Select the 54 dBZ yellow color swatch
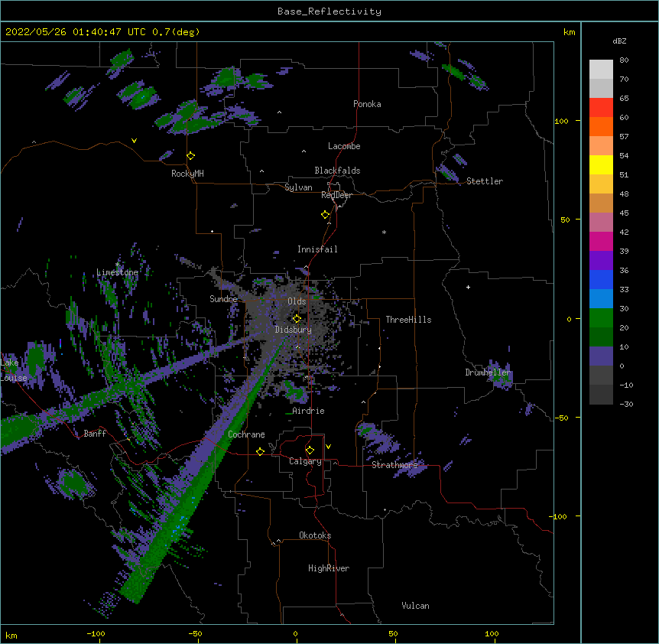This screenshot has height=644, width=659. (601, 164)
